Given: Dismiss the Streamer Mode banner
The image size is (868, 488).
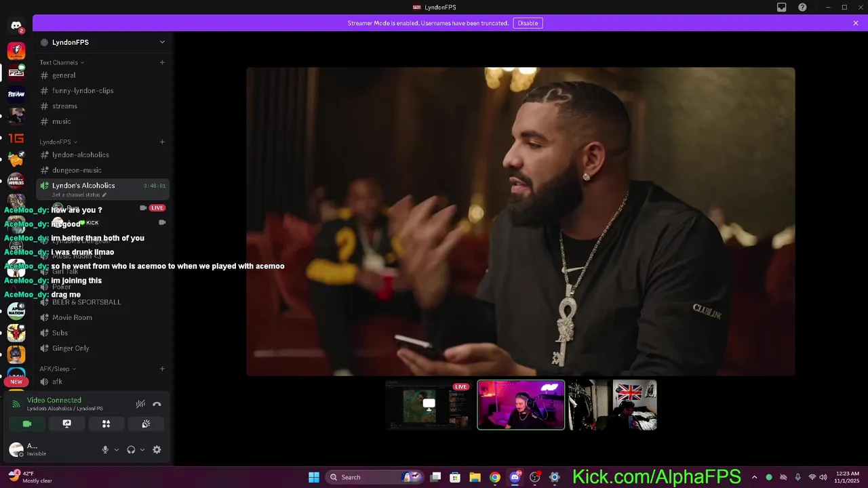Looking at the screenshot, I should 856,23.
